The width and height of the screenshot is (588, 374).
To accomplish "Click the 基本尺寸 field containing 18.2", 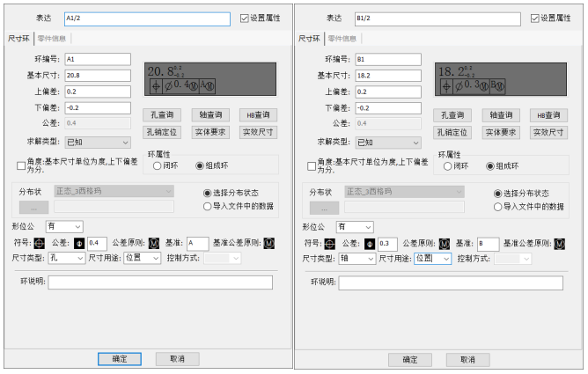I will coord(390,74).
